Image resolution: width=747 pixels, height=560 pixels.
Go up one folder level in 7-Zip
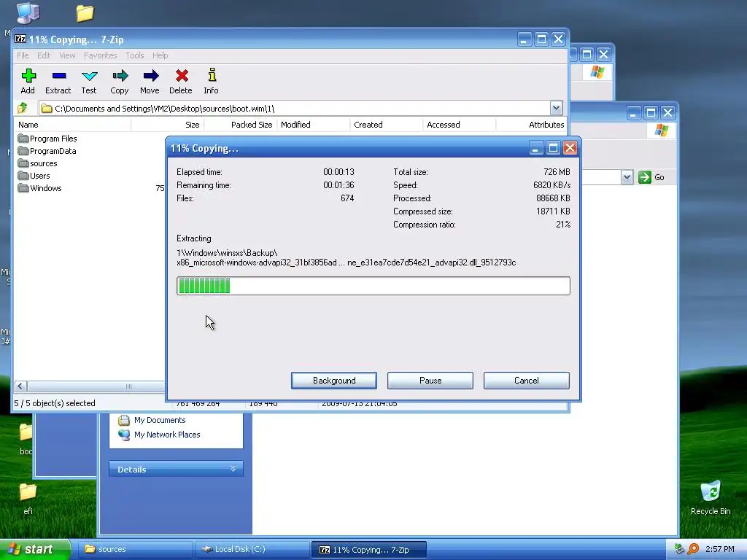(x=23, y=108)
